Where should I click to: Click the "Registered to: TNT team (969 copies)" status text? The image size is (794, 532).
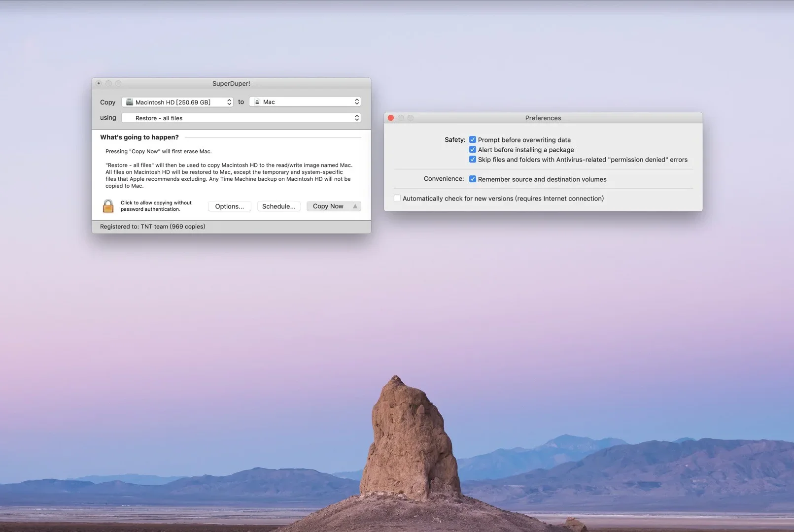pos(153,227)
